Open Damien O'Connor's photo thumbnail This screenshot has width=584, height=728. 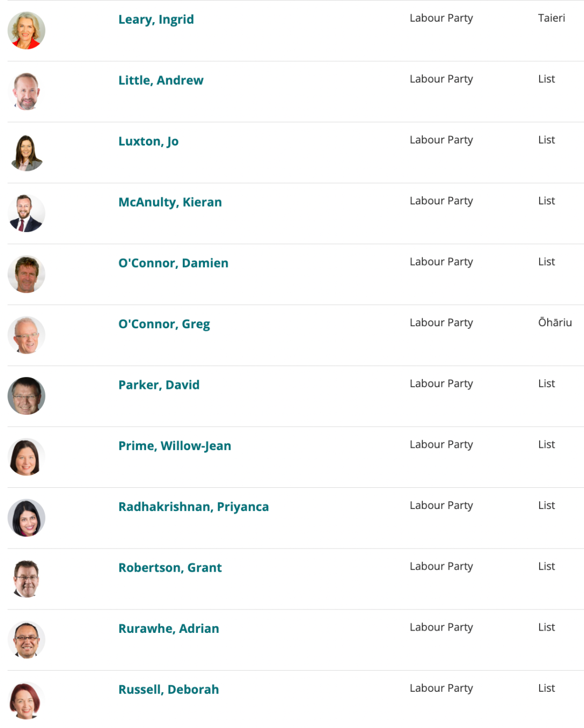click(26, 274)
